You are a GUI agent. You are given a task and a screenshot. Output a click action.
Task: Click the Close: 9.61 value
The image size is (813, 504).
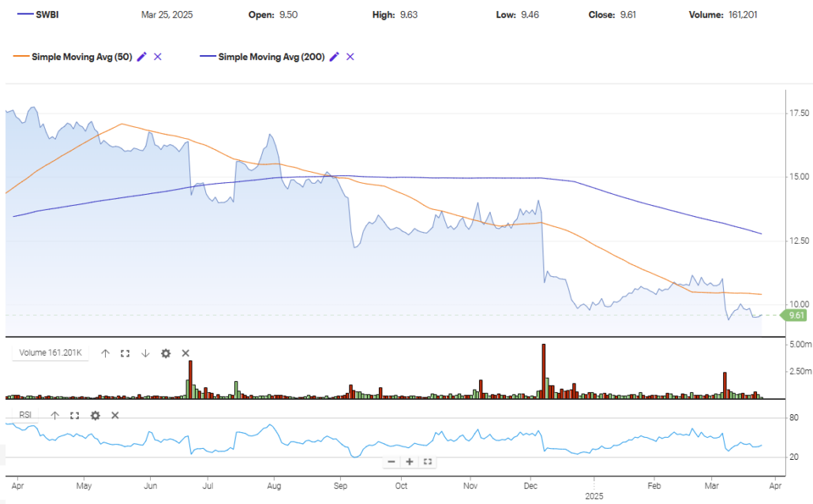click(612, 15)
